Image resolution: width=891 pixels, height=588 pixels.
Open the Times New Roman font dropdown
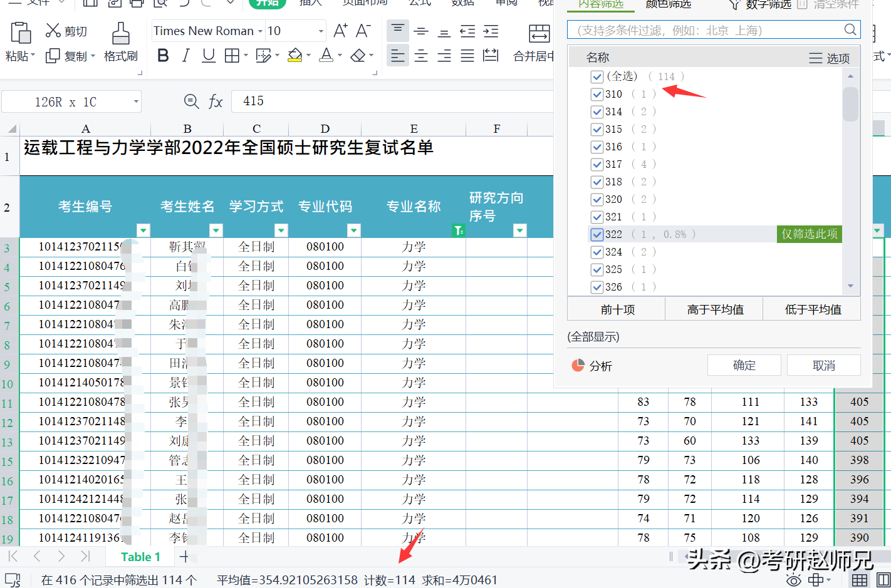tap(259, 31)
